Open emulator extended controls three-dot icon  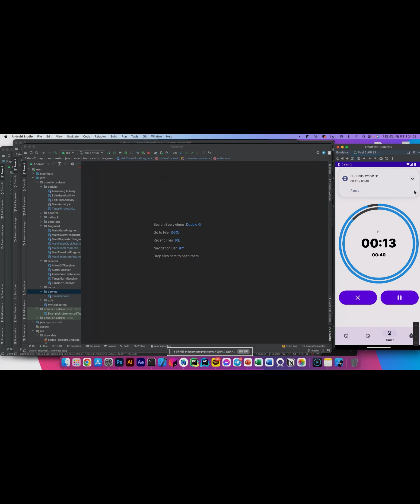(392, 158)
